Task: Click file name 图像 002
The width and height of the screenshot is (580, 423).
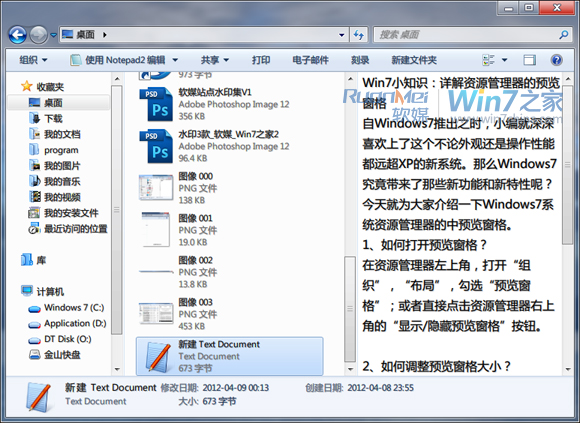Action: pos(195,260)
